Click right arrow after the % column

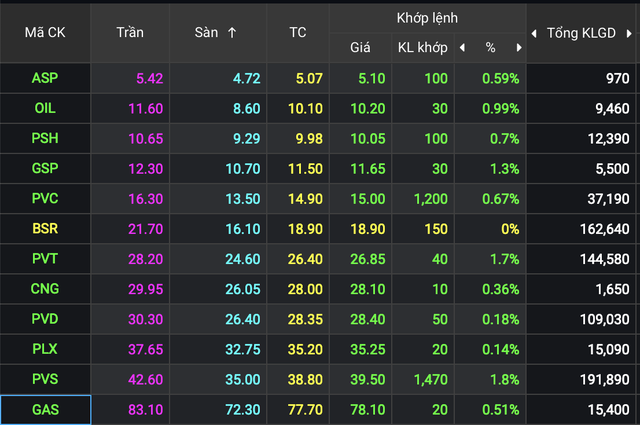click(x=518, y=47)
